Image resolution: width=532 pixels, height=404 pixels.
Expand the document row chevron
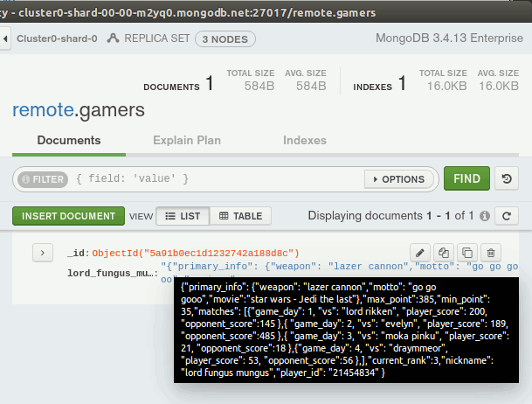(43, 253)
